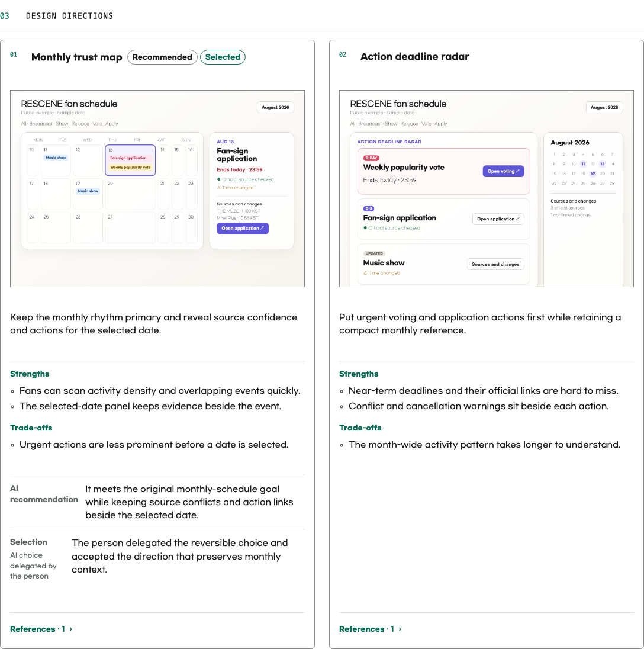Click AUG 13 label in selected-date panel
This screenshot has height=649, width=644.
coord(226,142)
